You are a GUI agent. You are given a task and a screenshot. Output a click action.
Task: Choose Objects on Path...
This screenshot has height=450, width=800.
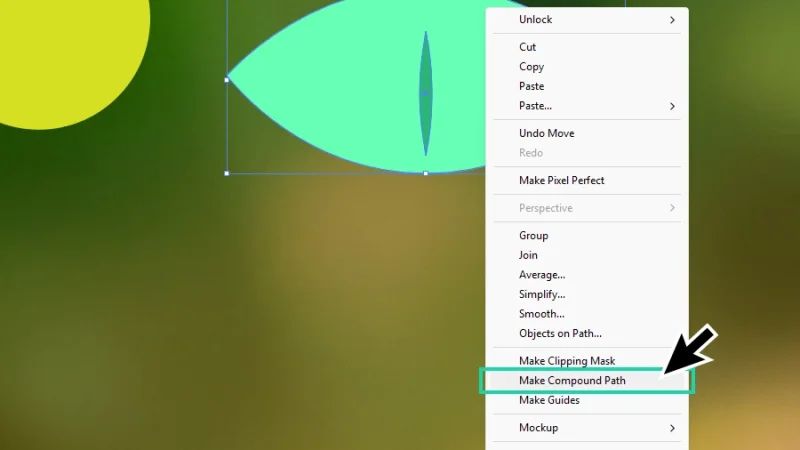[560, 334]
